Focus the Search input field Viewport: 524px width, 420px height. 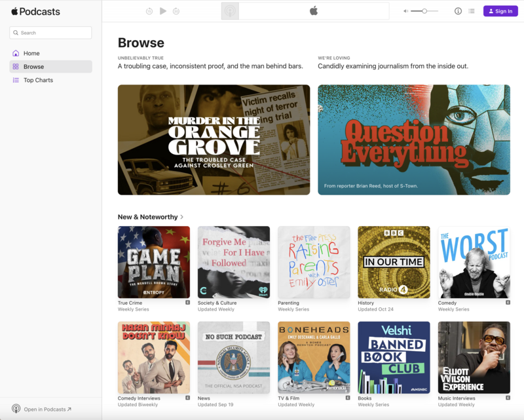click(x=50, y=33)
